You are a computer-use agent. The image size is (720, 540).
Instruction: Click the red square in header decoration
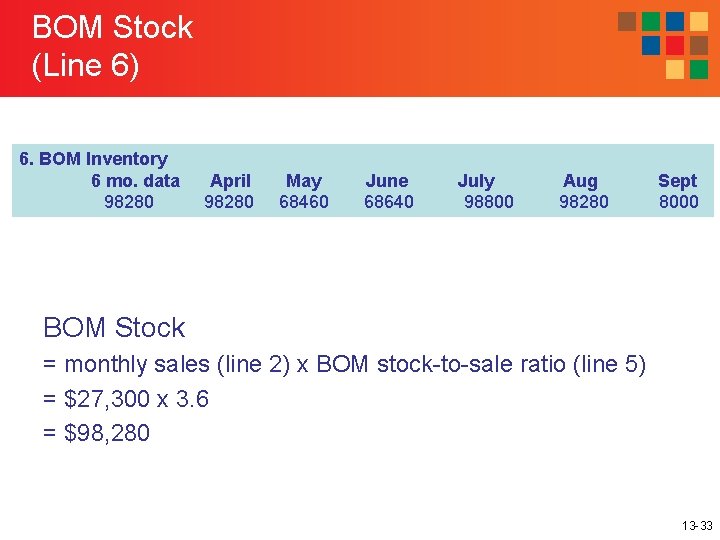coord(675,45)
